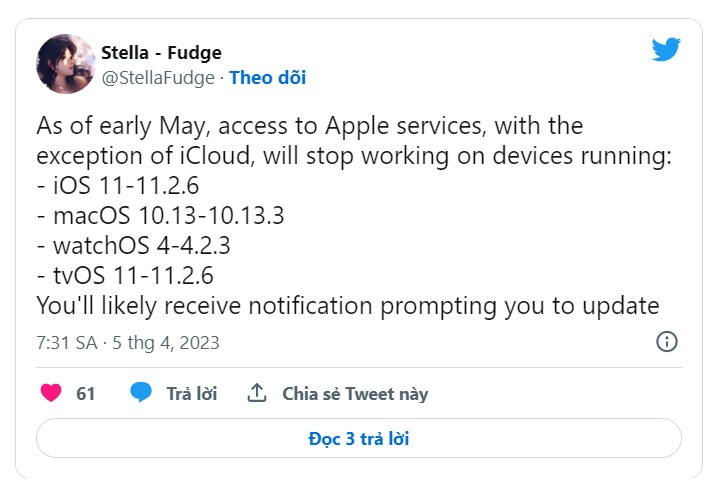Select the Trả lời reply label
Screen dimensions: 721x487
tap(192, 394)
